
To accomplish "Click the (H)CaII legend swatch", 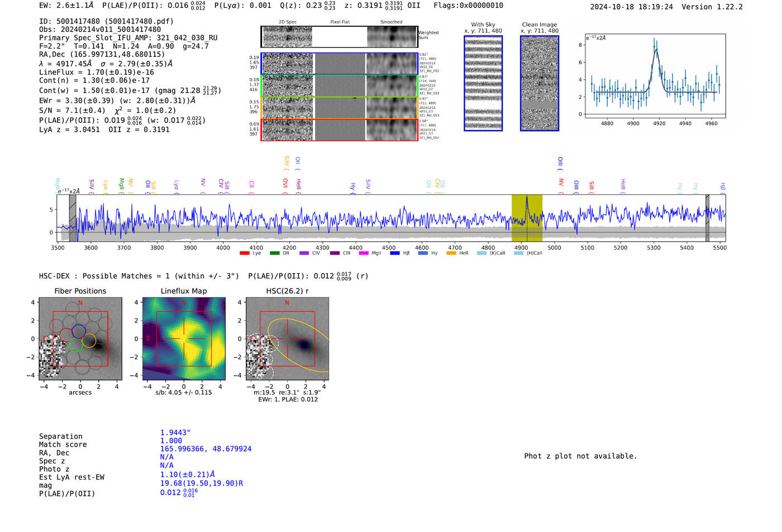I will point(518,253).
